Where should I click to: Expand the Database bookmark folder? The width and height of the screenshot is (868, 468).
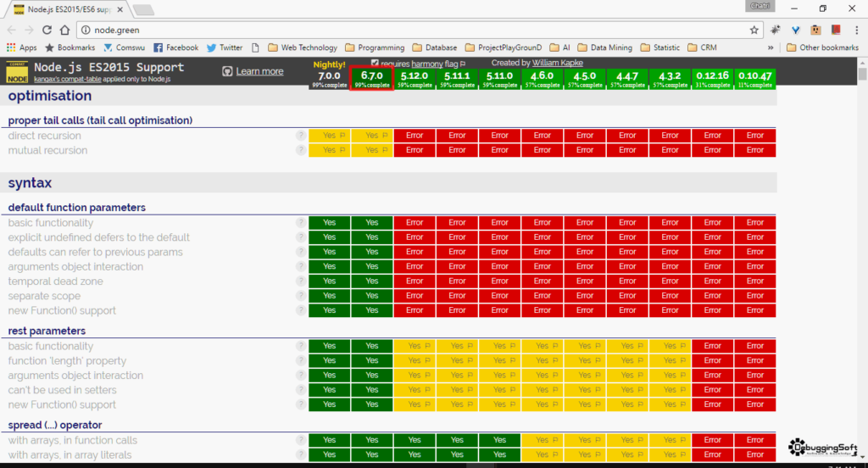[x=435, y=47]
